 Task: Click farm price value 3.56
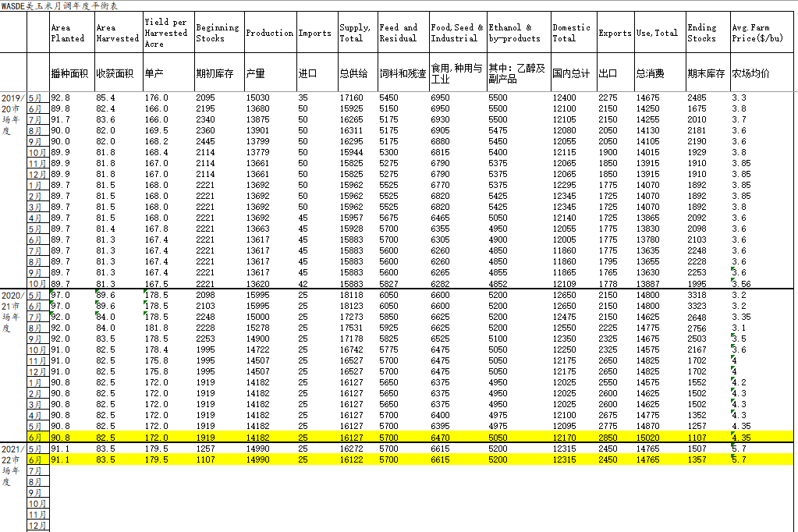(x=742, y=284)
